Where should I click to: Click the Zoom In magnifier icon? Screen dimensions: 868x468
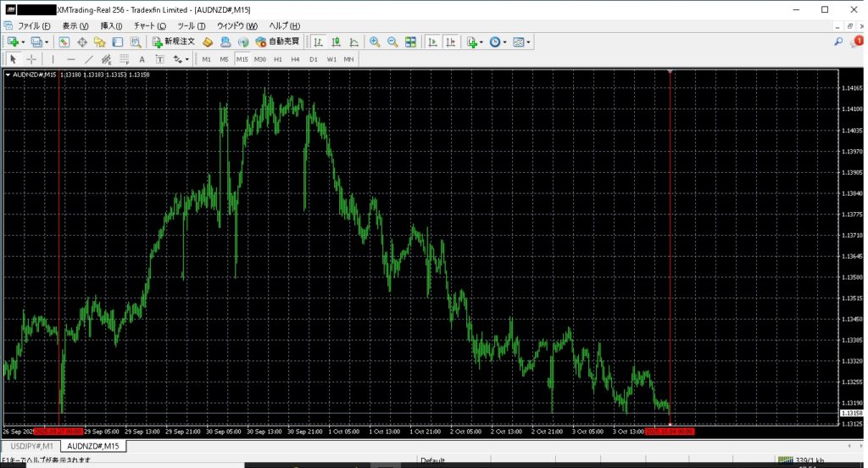[x=375, y=42]
